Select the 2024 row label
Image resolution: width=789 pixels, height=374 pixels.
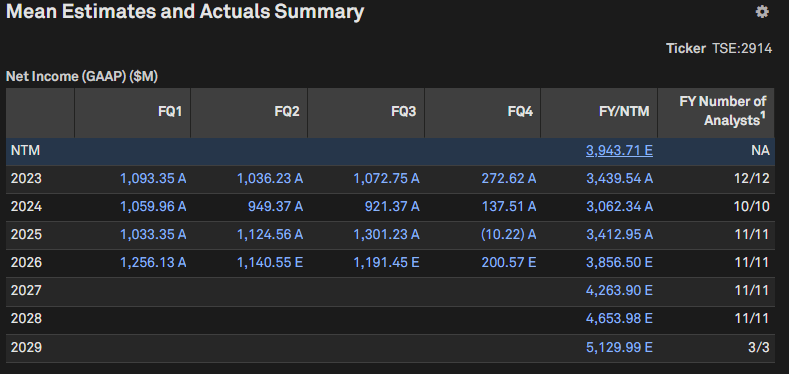(26, 206)
